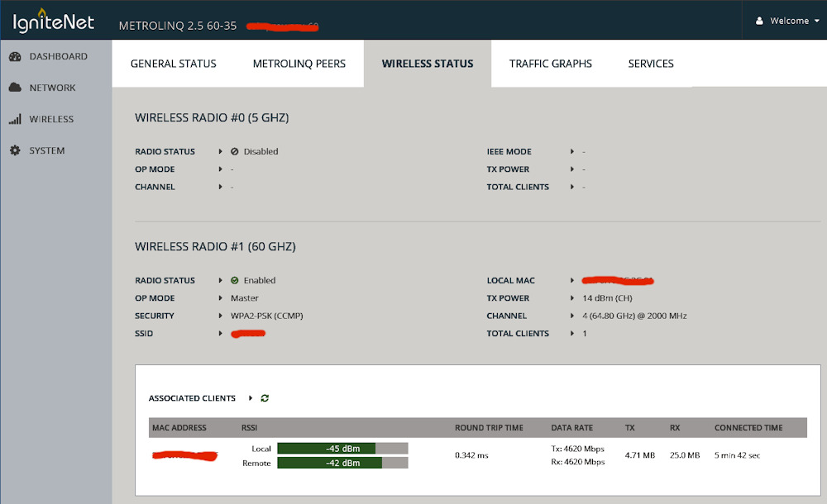This screenshot has height=504, width=827.
Task: Click the Associated Clients label
Action: (x=192, y=398)
